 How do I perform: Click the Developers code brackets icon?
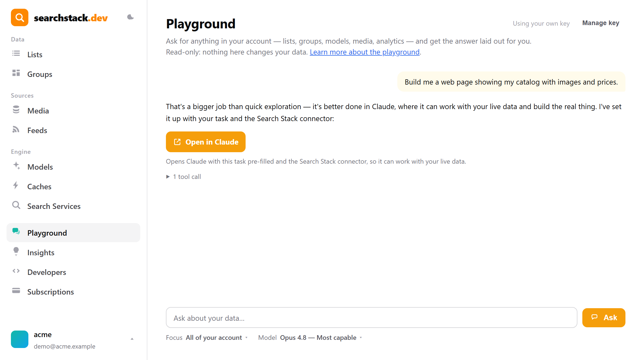tap(16, 271)
